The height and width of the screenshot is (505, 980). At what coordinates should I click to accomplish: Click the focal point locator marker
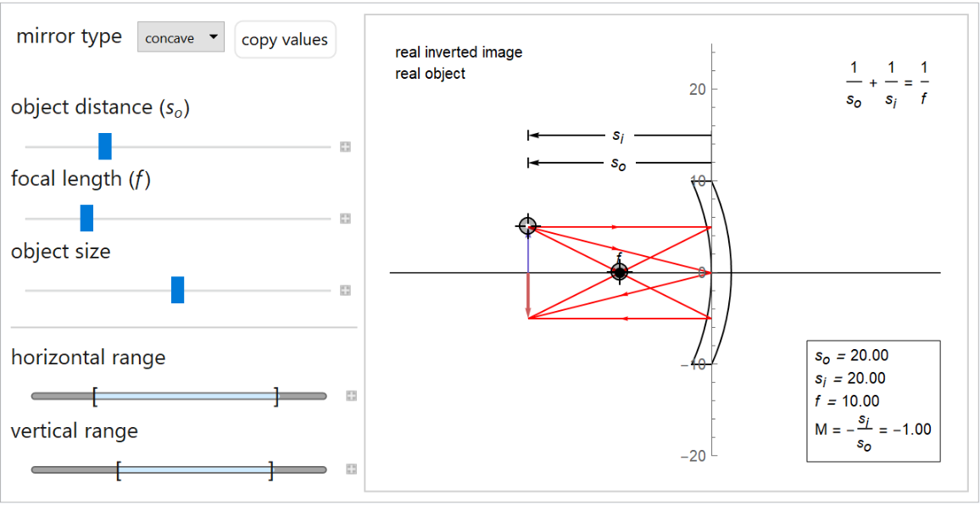tap(620, 272)
